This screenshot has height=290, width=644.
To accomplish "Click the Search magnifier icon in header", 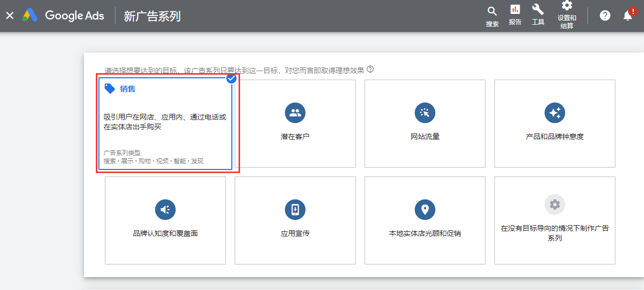I will coord(492,12).
